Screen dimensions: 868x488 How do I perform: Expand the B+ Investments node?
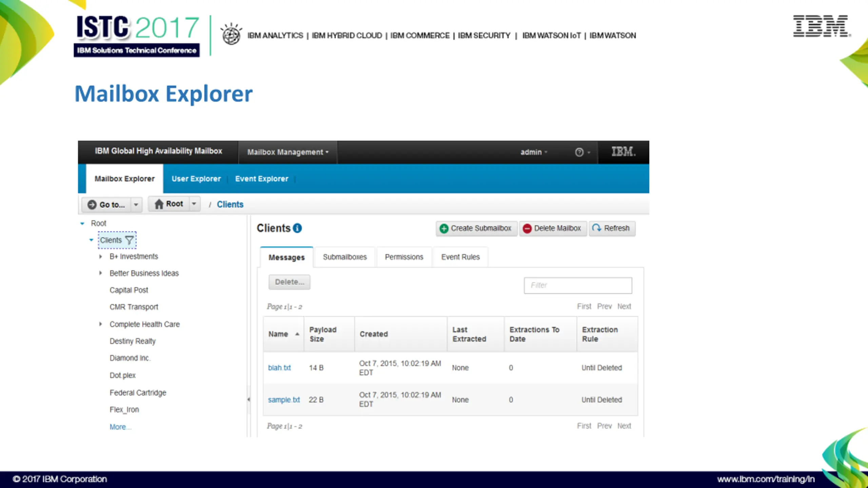tap(100, 257)
